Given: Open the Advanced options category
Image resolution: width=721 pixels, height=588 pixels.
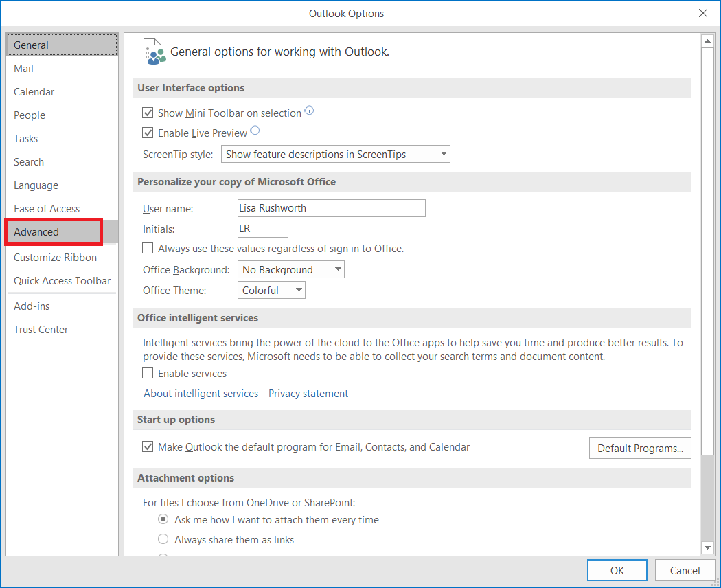Looking at the screenshot, I should pyautogui.click(x=62, y=232).
